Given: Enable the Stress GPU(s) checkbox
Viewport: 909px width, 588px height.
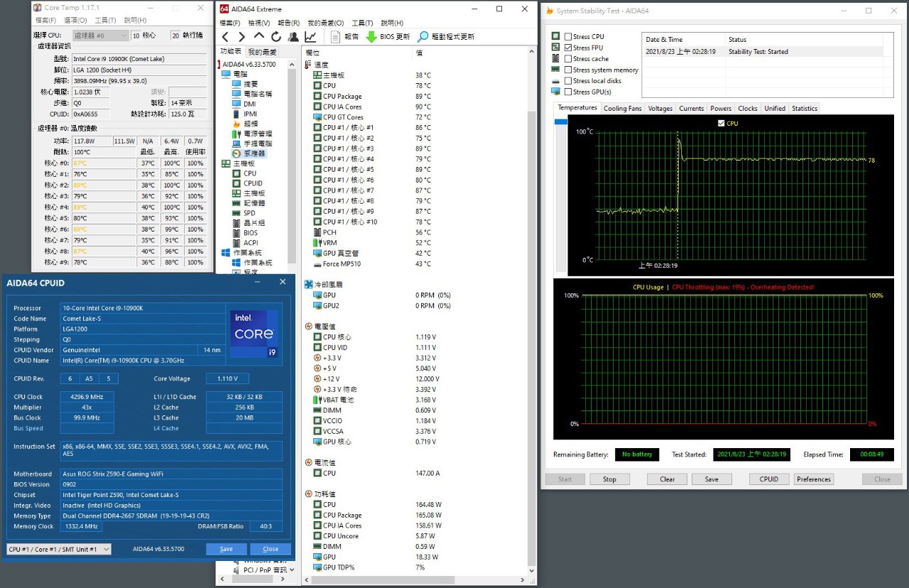Looking at the screenshot, I should pyautogui.click(x=567, y=92).
